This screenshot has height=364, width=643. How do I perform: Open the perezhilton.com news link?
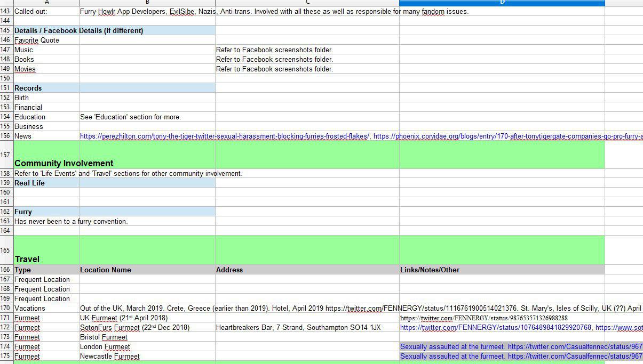(x=224, y=136)
